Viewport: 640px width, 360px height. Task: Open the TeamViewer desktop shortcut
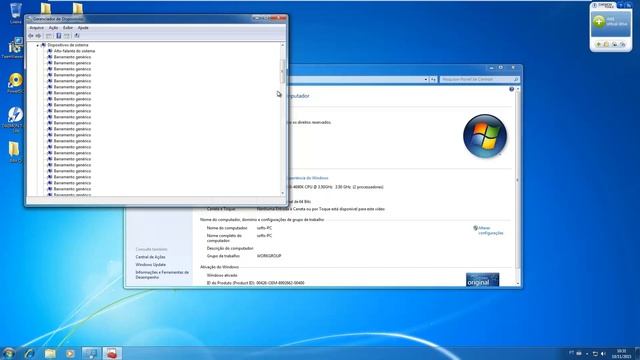pyautogui.click(x=15, y=47)
